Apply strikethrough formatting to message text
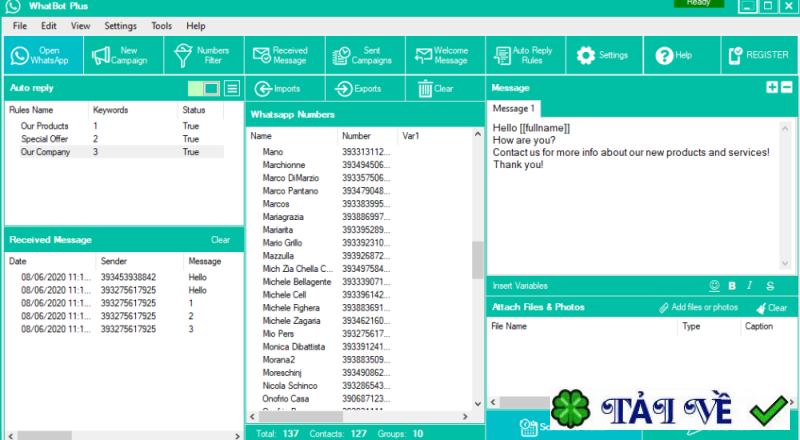The height and width of the screenshot is (440, 800). click(770, 286)
